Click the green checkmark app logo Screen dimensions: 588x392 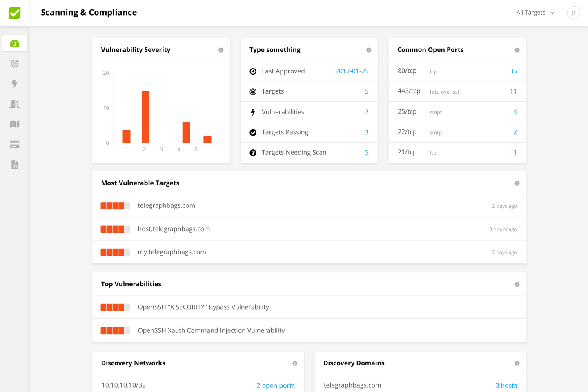(15, 13)
